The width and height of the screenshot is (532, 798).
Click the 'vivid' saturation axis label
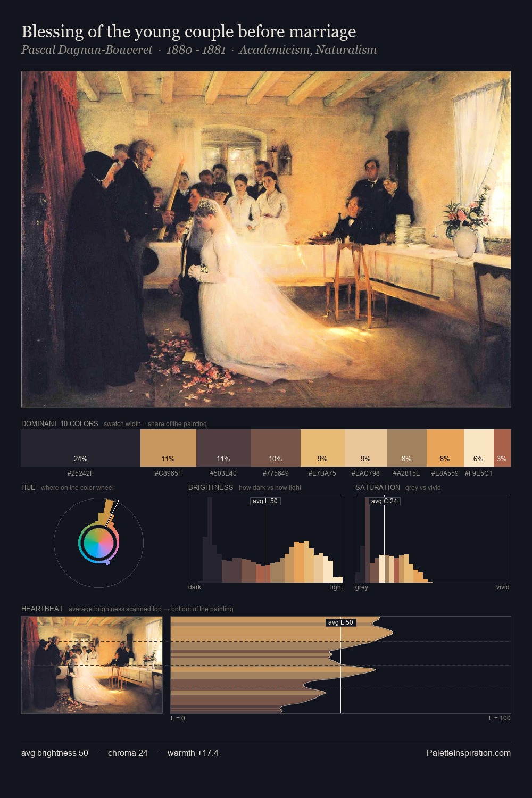[503, 587]
